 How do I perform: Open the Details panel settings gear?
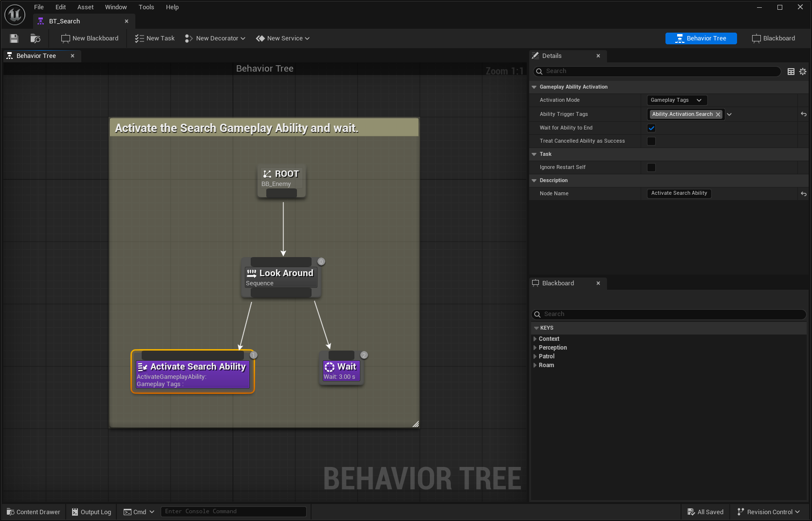(x=803, y=71)
